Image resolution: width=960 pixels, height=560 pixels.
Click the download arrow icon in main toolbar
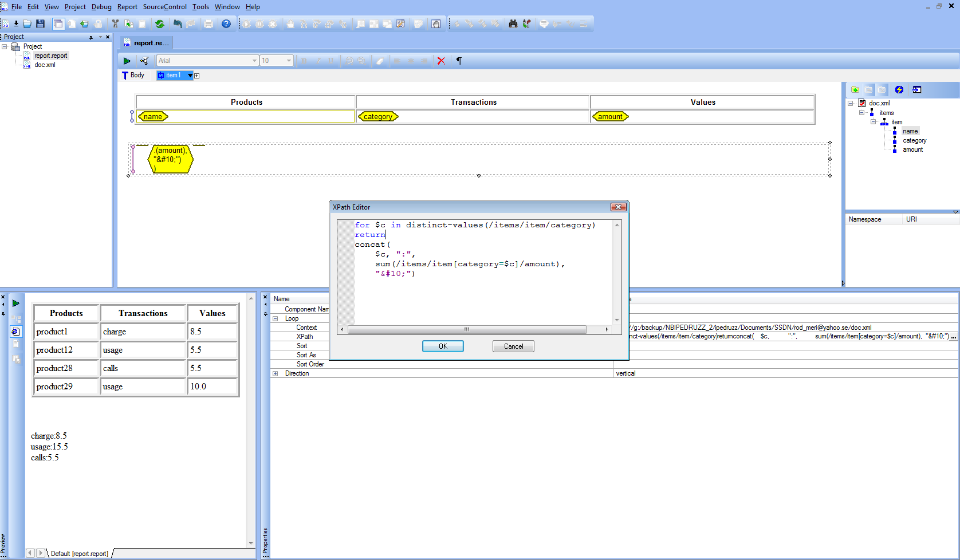click(16, 24)
